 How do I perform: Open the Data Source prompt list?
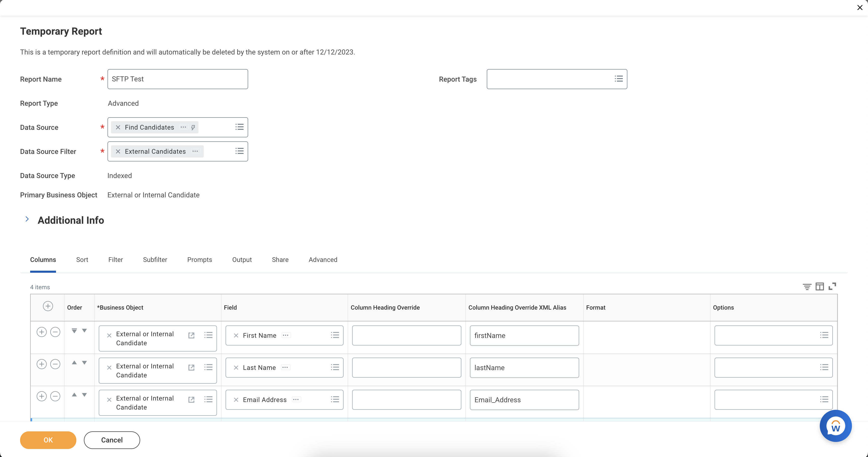click(239, 127)
